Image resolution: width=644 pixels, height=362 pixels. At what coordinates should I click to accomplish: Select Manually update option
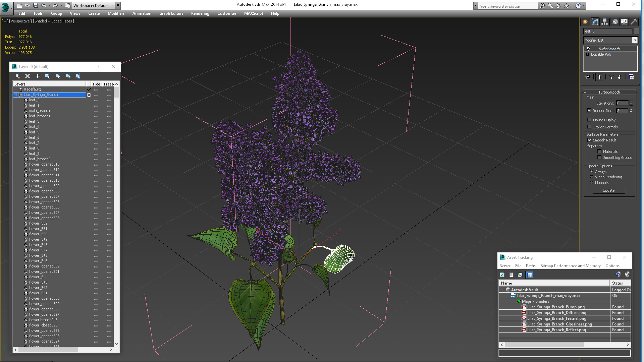pos(591,183)
